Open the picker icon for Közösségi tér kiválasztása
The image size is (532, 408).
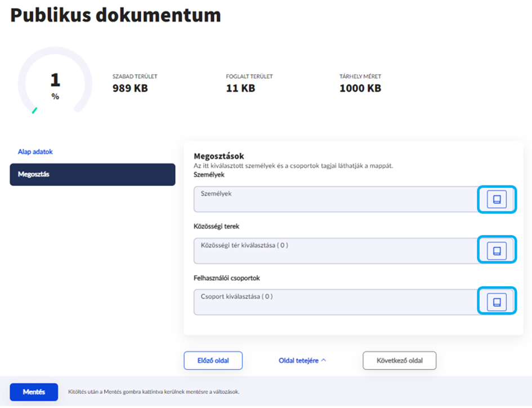[497, 251]
